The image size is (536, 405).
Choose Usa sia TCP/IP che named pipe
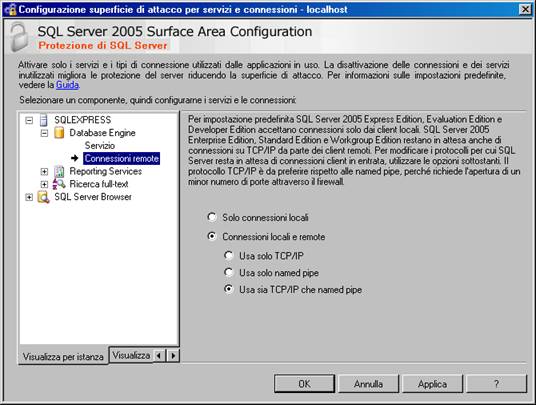228,289
